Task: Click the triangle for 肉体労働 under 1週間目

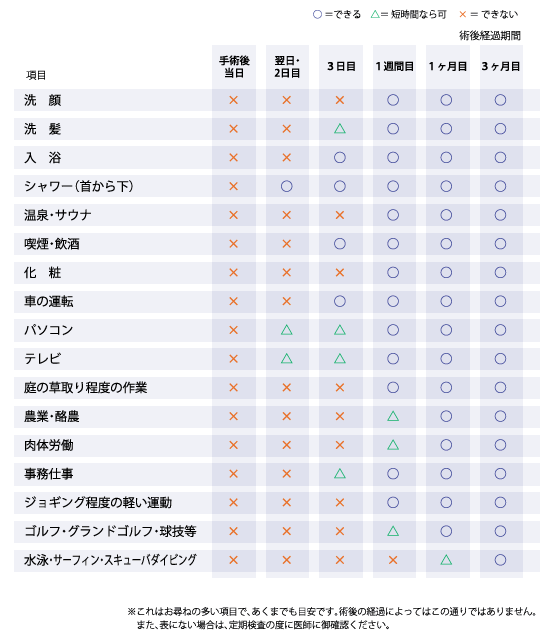Action: [x=393, y=445]
